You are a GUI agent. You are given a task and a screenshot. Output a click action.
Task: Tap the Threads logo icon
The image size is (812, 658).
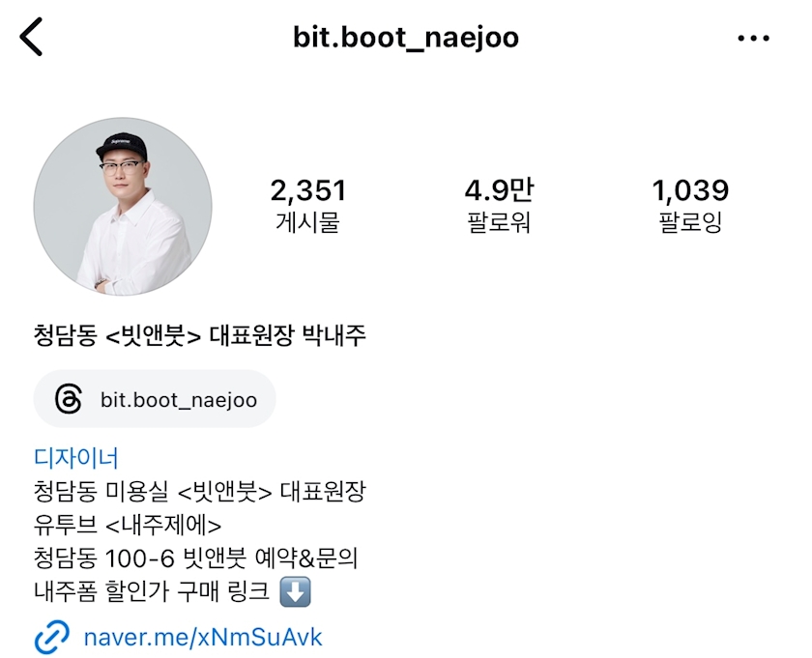click(69, 399)
